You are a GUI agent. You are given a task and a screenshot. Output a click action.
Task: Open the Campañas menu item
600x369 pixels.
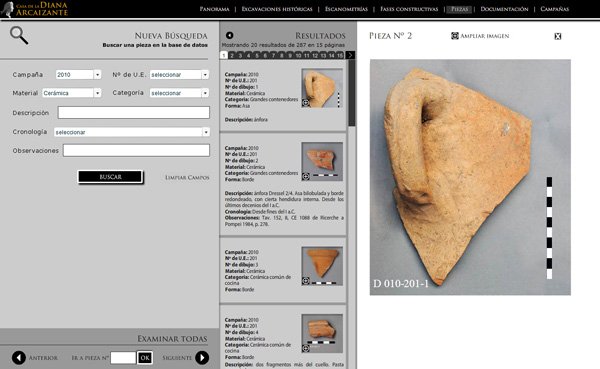[x=554, y=9]
